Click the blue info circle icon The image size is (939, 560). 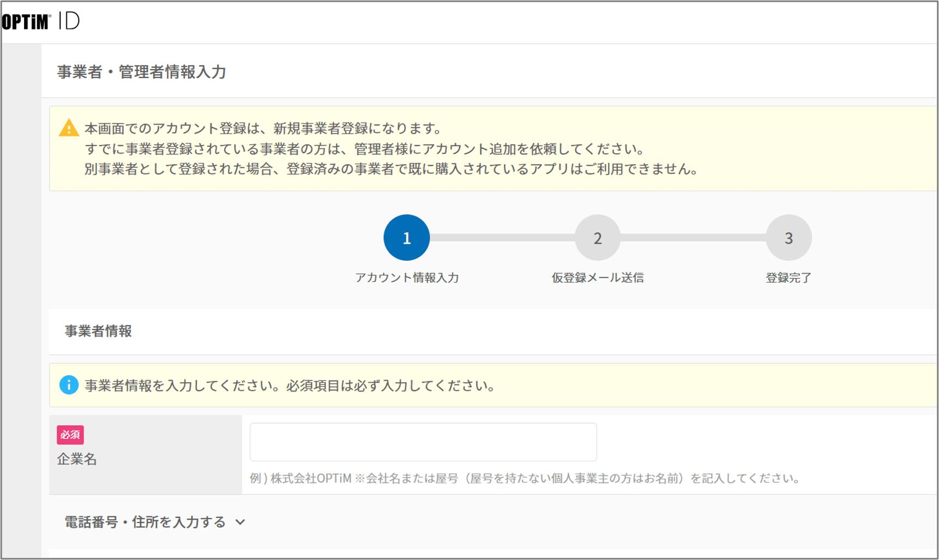click(x=69, y=386)
